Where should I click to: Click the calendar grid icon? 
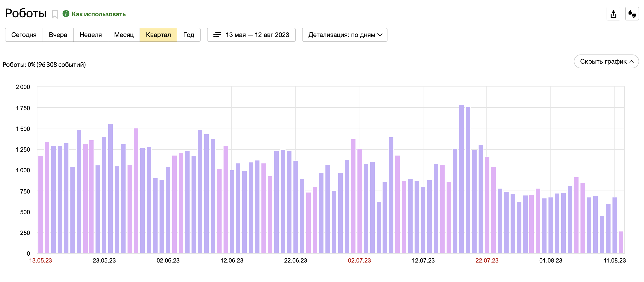click(217, 35)
